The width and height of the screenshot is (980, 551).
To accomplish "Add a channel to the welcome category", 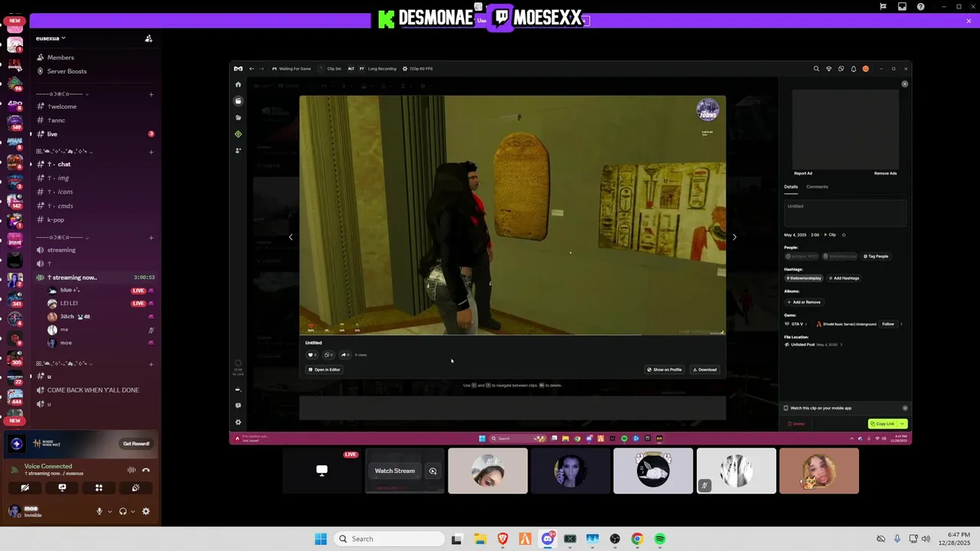I will (151, 94).
